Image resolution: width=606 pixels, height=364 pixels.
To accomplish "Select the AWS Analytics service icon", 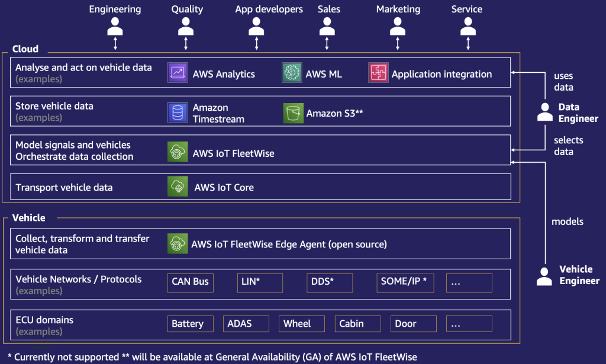I will point(177,73).
